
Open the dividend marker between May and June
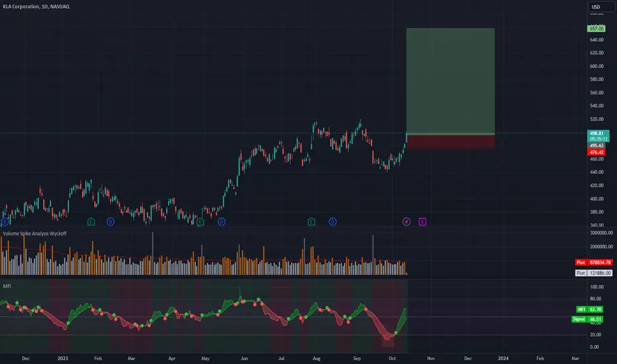(222, 222)
